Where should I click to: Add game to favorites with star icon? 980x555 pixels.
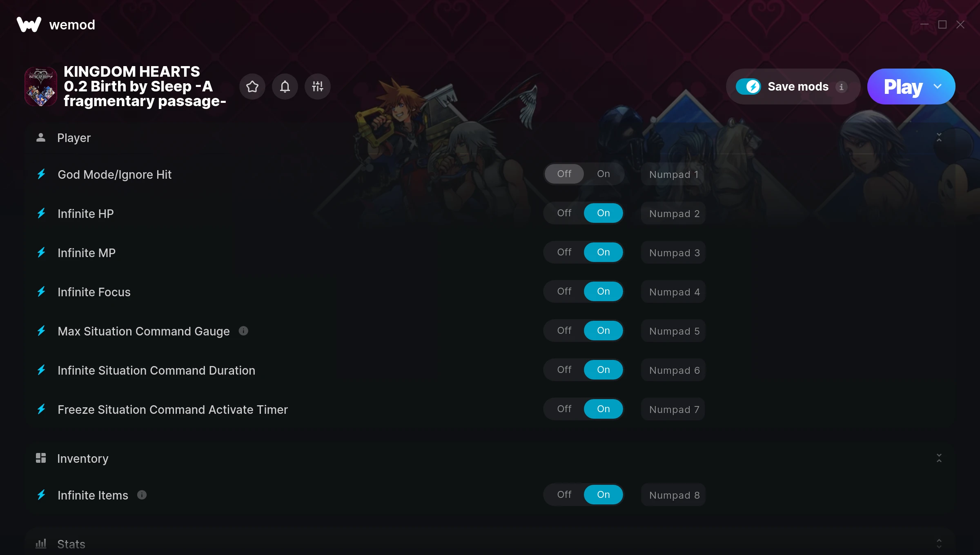[252, 87]
